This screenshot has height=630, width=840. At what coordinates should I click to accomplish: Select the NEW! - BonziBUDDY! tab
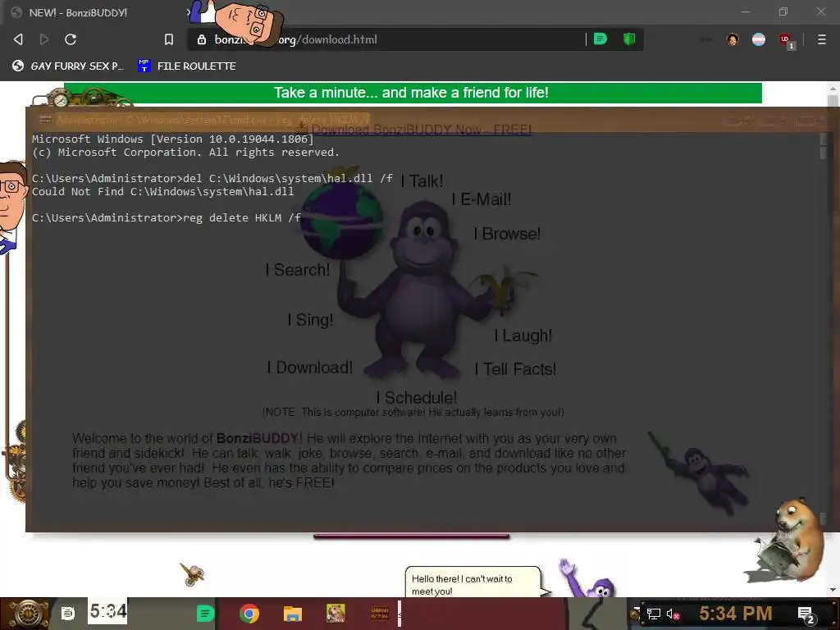97,12
